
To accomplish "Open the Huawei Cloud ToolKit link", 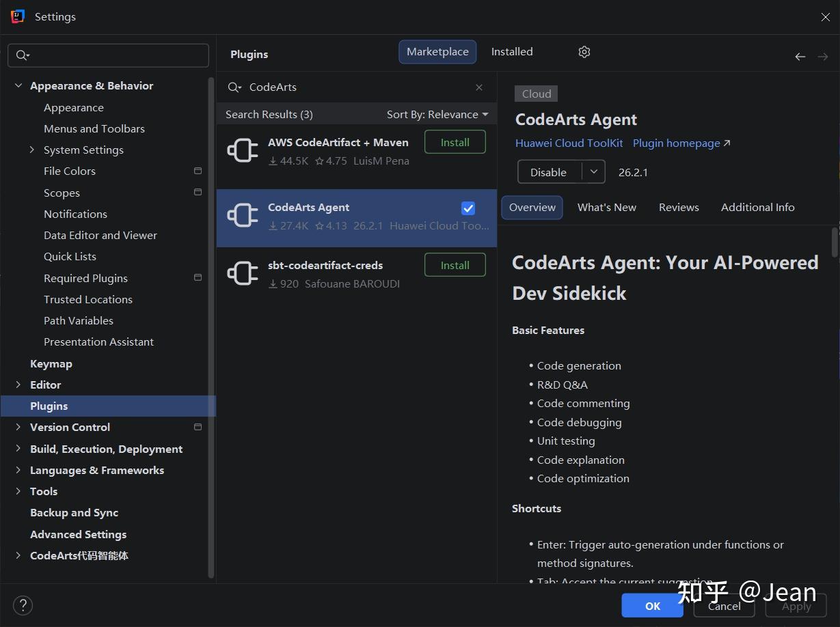I will click(x=569, y=143).
